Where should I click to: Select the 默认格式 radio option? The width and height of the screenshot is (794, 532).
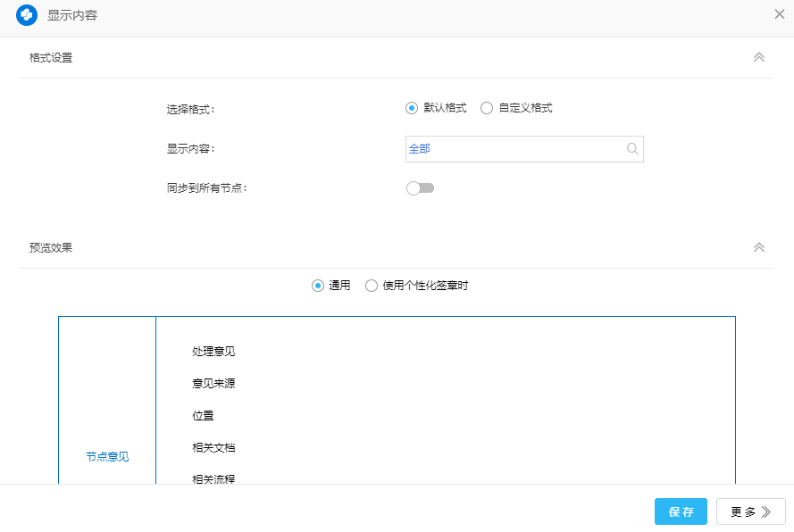[412, 108]
